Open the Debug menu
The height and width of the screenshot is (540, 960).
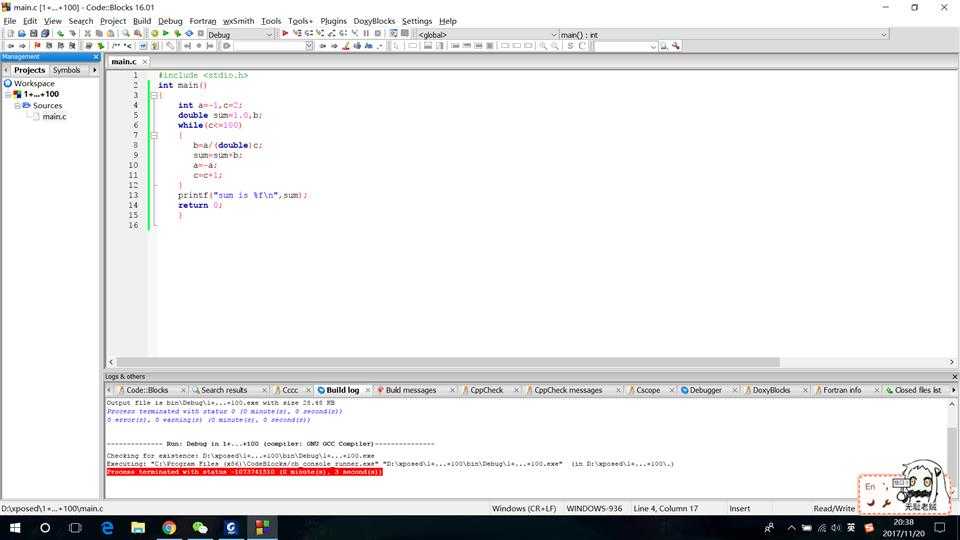pyautogui.click(x=170, y=21)
